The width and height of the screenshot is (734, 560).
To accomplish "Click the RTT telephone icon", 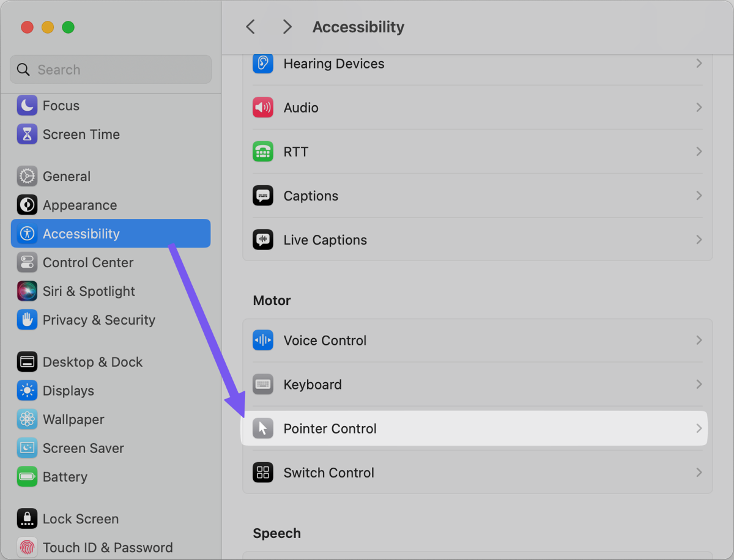I will 263,152.
